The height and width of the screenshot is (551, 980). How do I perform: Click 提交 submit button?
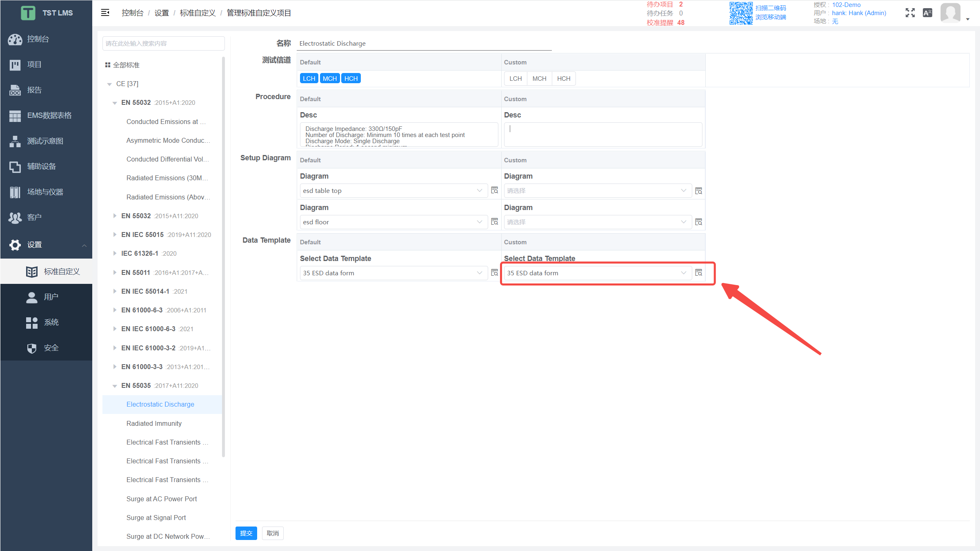(x=246, y=533)
